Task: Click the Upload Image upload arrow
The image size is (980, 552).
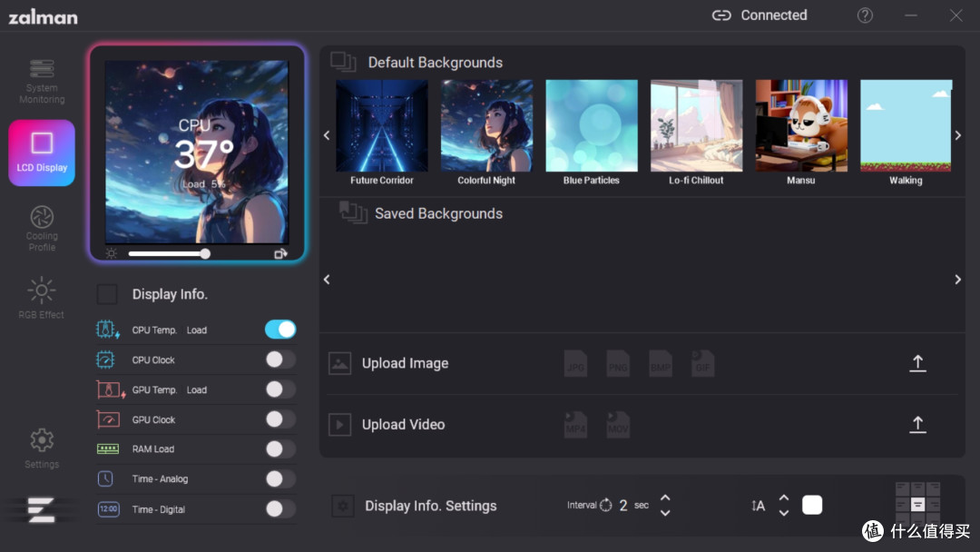Action: (917, 363)
